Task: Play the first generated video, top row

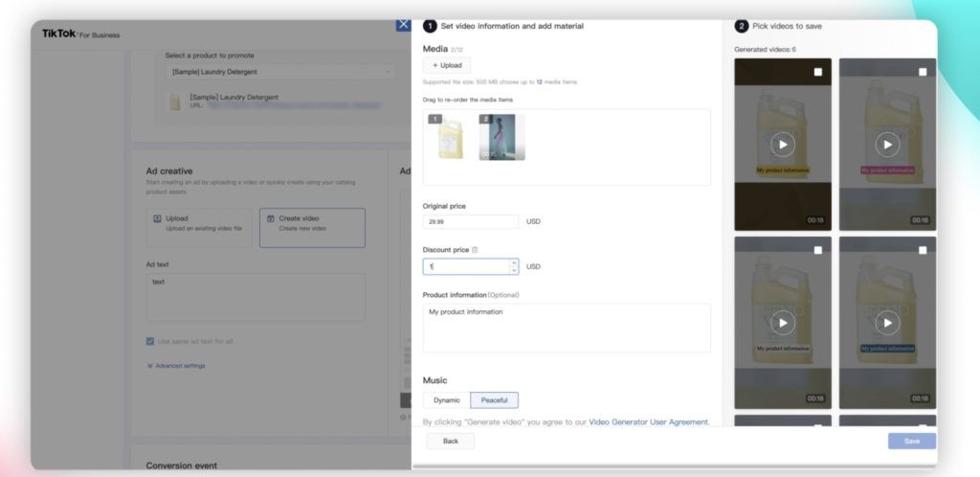Action: [783, 145]
